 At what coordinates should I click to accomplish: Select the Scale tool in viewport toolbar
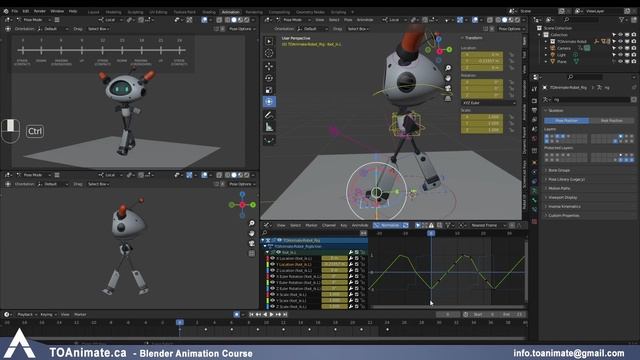click(x=269, y=90)
